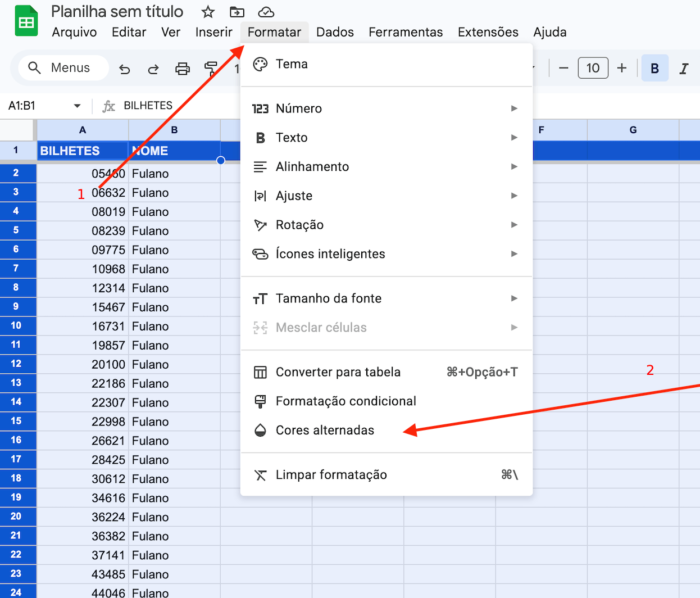This screenshot has width=700, height=598.
Task: Star this spreadsheet with the star icon
Action: coord(208,12)
